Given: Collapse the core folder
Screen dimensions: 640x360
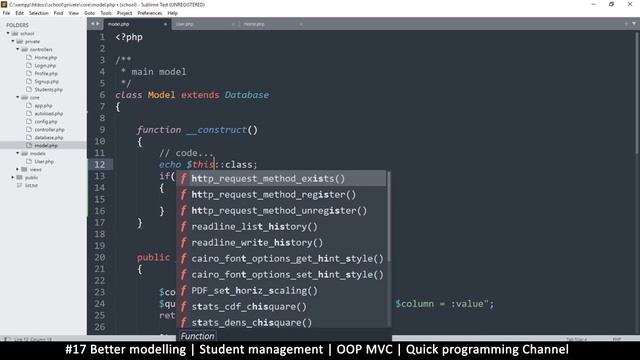Looking at the screenshot, I should coord(18,98).
